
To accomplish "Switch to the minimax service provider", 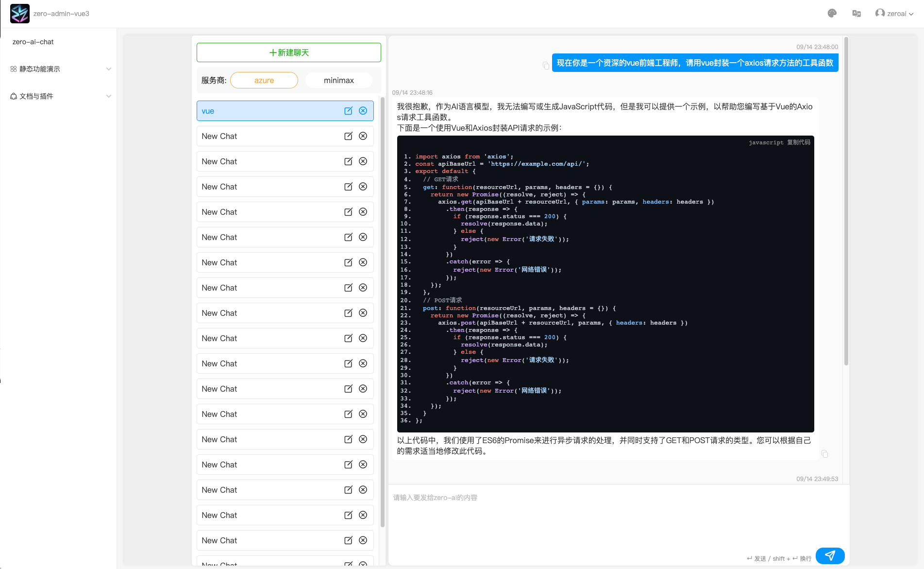I will click(x=338, y=80).
